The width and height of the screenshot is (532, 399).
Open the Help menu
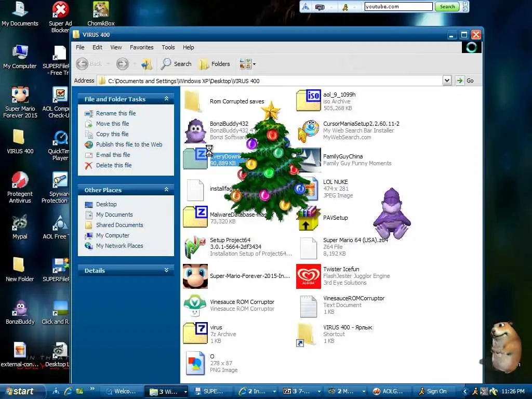188,47
